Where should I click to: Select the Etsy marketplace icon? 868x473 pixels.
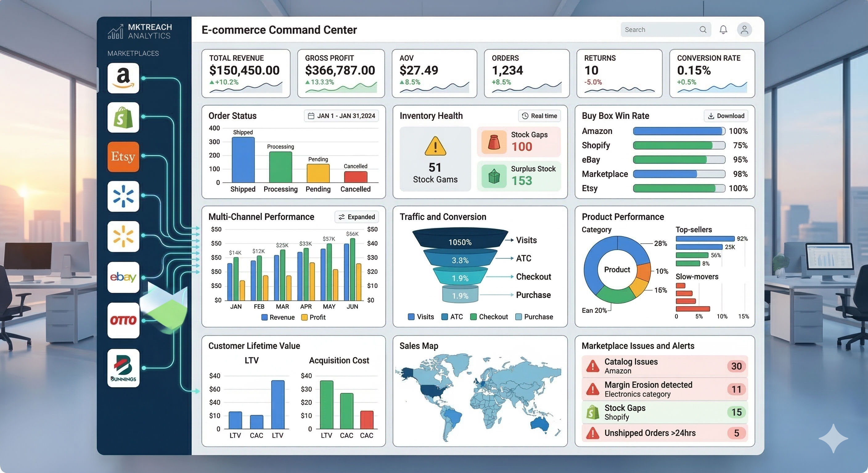coord(123,157)
